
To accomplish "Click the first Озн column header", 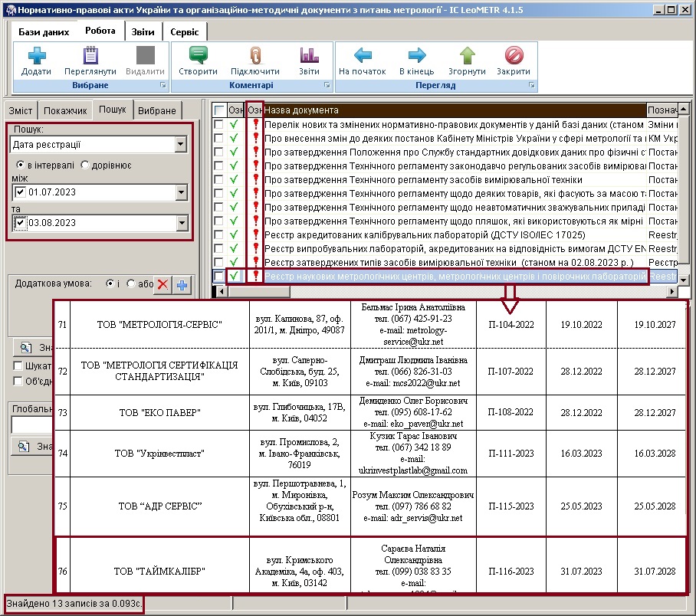I will 235,110.
